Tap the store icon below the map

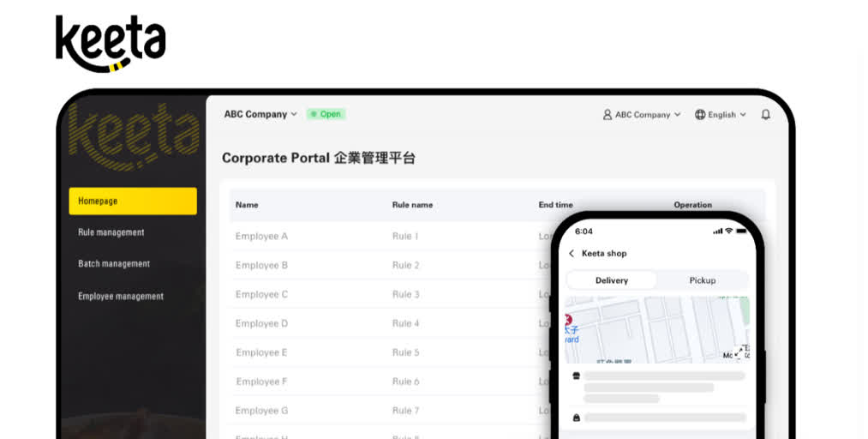pos(577,376)
